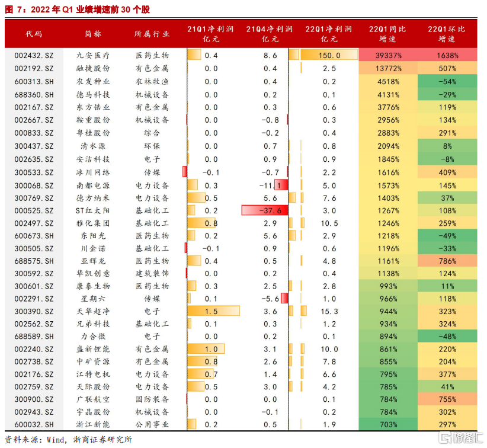Click the 10.5 net profit value
The height and width of the screenshot is (448, 487).
click(x=329, y=223)
